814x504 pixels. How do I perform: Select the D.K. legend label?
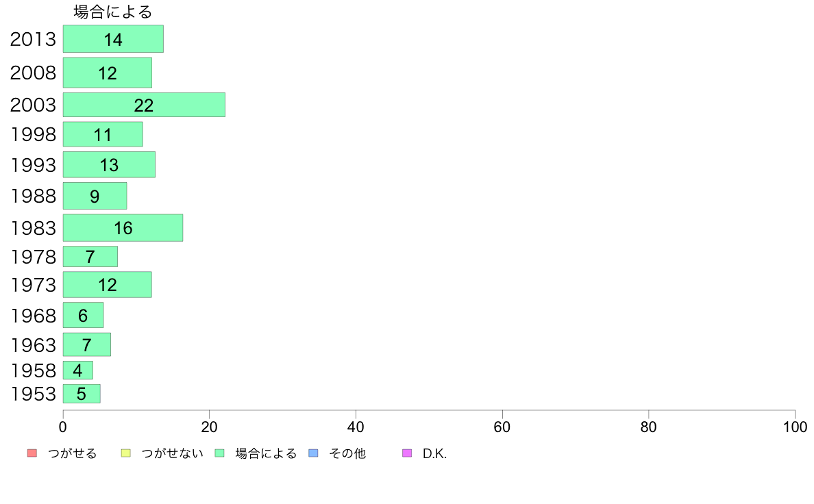tap(434, 453)
